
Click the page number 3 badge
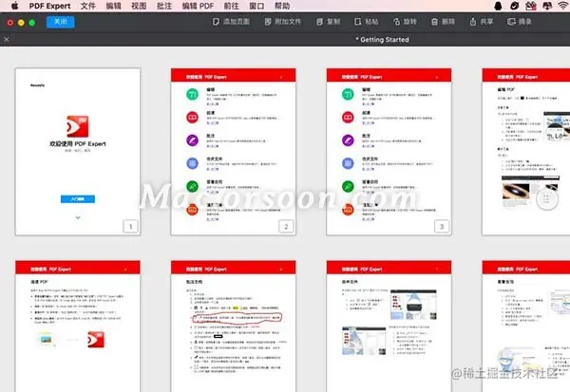point(442,227)
